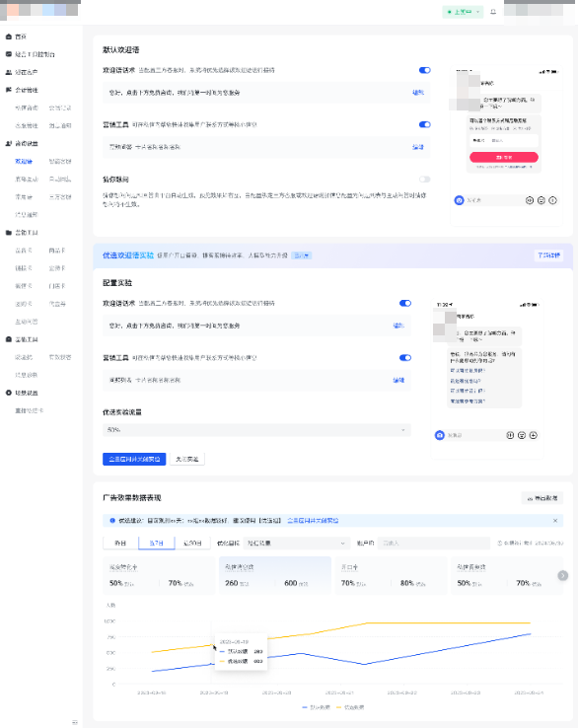This screenshot has height=728, width=578.
Task: Click the monitor icon under 首页 in sidebar
Action: [x=8, y=54]
